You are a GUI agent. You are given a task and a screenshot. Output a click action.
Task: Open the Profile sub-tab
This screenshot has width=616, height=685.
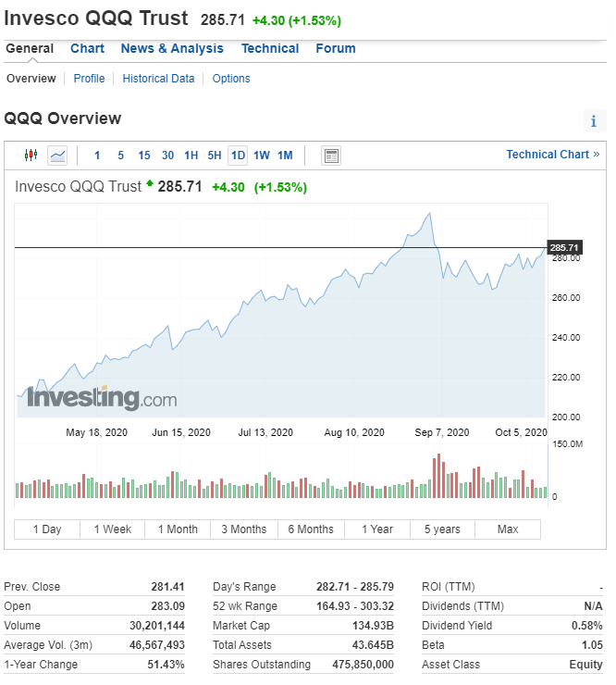point(89,79)
